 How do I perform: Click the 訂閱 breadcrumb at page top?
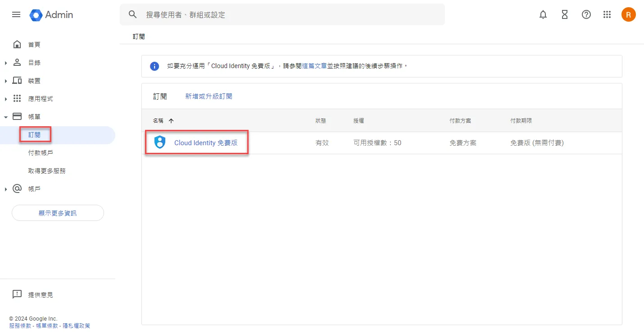tap(139, 37)
